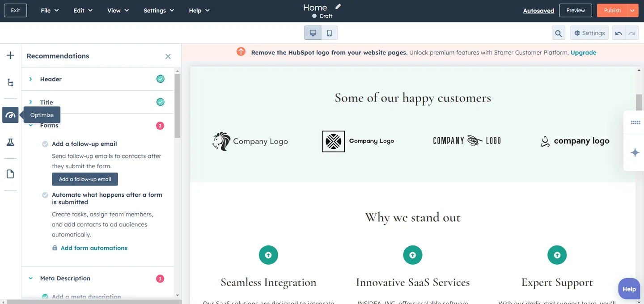
Task: Collapse the Forms recommendations section
Action: click(x=30, y=126)
